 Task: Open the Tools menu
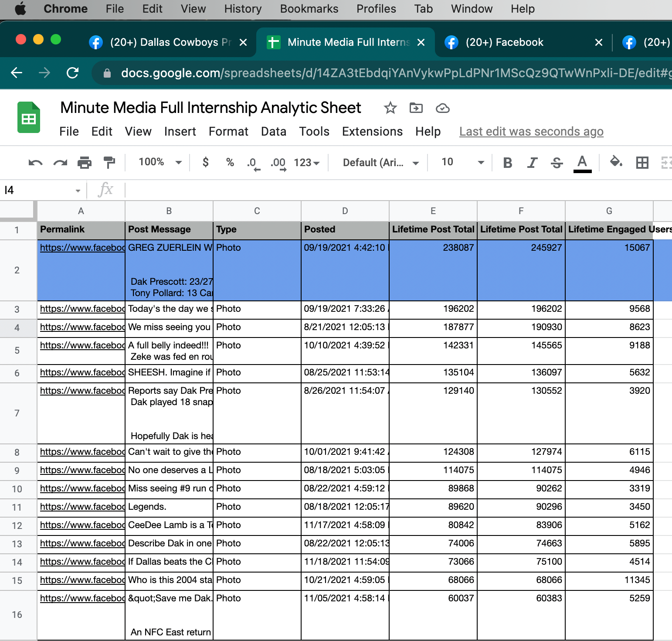tap(314, 131)
